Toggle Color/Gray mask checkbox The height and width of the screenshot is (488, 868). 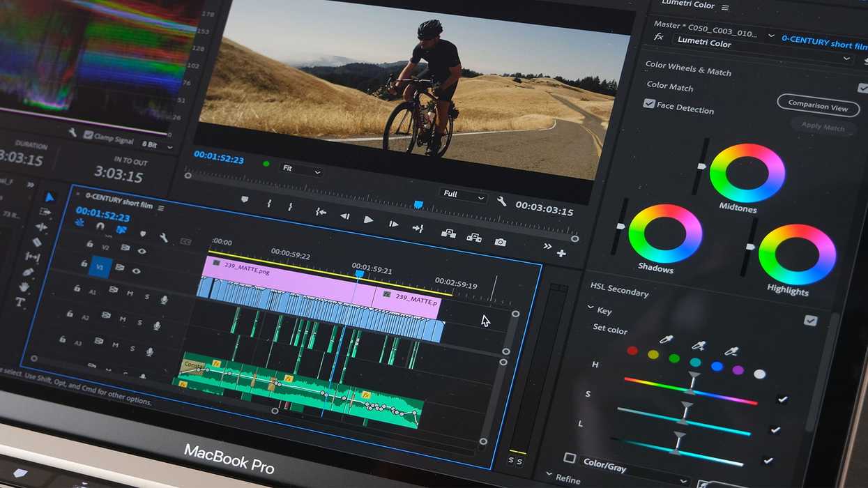point(570,458)
